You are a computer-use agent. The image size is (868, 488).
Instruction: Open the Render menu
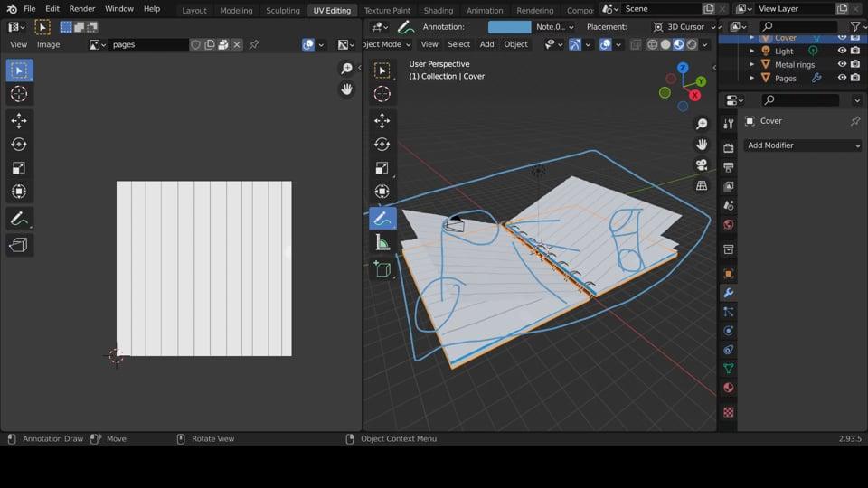tap(81, 9)
